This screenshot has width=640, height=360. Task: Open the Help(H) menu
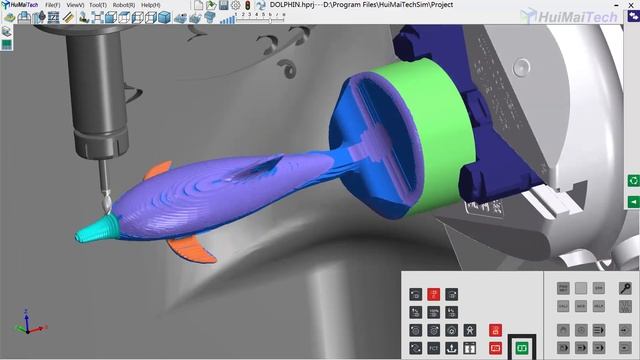[151, 5]
